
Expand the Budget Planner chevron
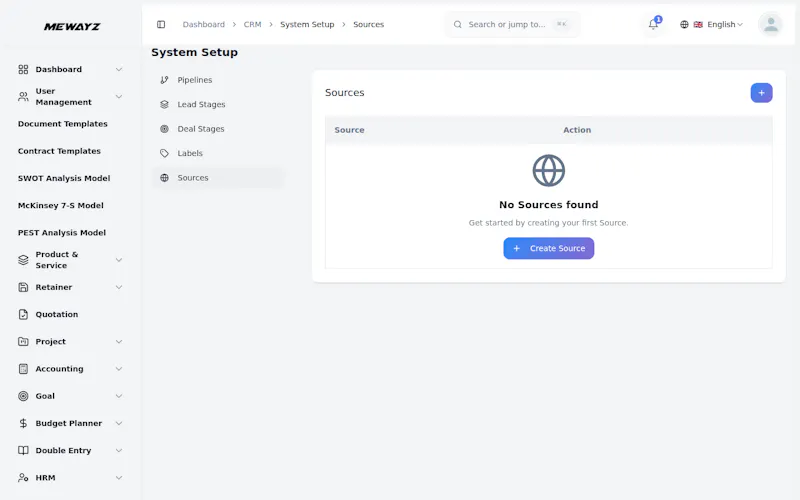[x=119, y=423]
